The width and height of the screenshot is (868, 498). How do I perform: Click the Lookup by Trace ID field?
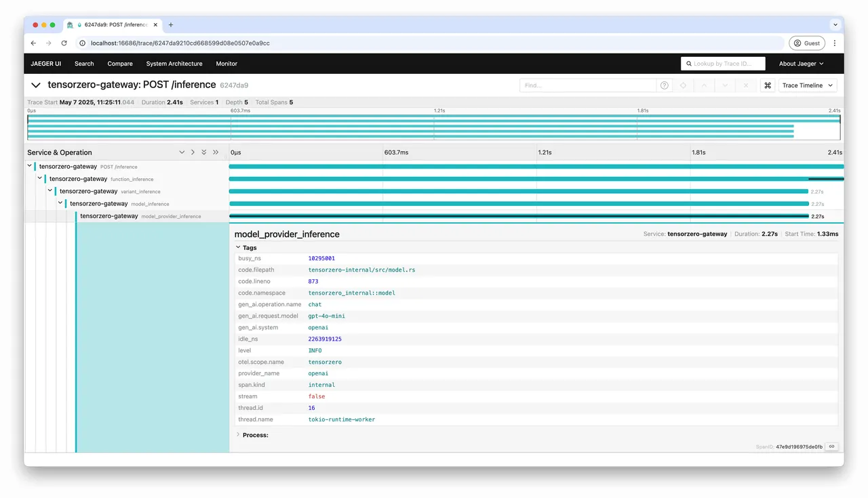tap(723, 64)
